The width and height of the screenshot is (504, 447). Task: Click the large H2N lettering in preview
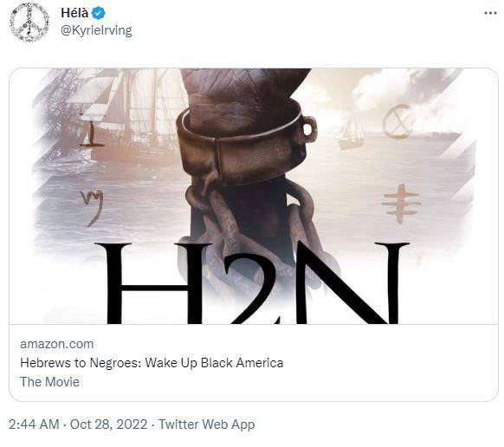tap(252, 283)
